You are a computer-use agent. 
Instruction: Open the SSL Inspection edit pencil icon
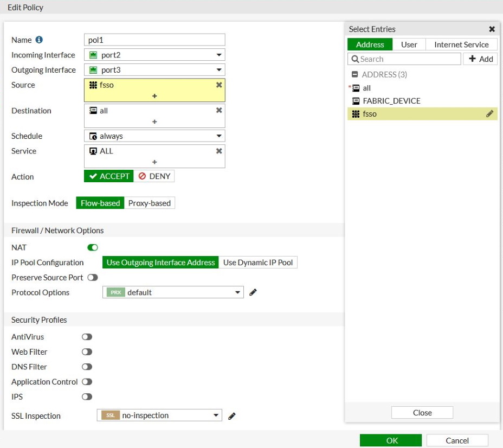click(x=232, y=415)
